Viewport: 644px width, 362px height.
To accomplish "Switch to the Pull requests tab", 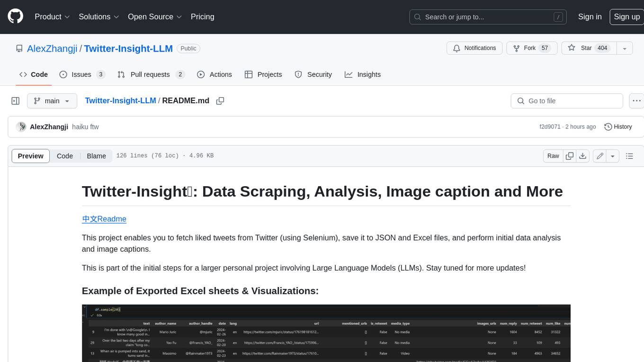I will (151, 74).
